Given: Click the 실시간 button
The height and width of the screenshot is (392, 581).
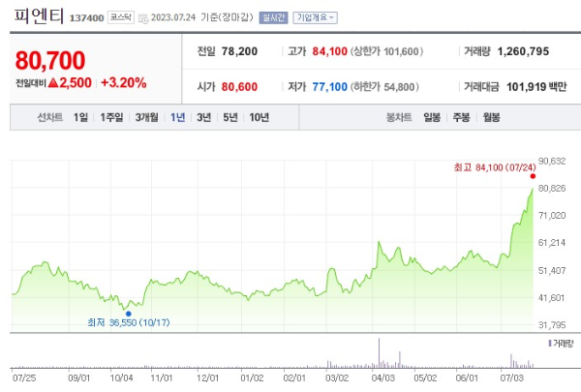Looking at the screenshot, I should pyautogui.click(x=273, y=17).
